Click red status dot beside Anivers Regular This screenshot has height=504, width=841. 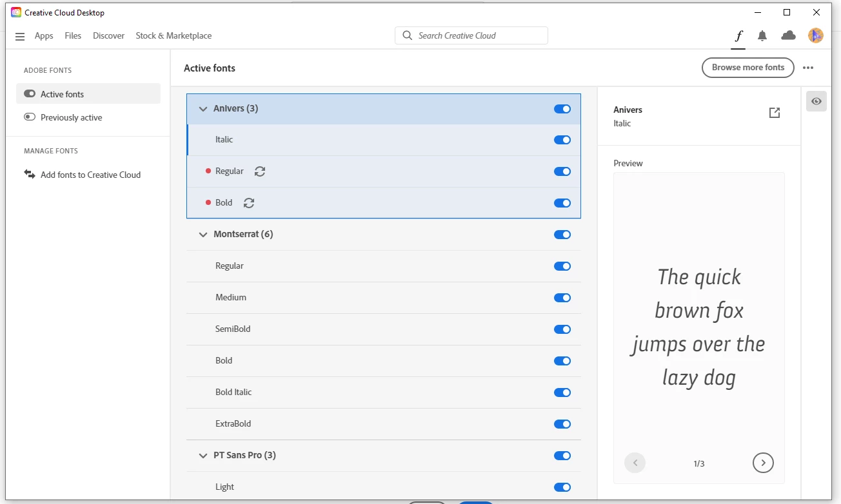click(208, 171)
